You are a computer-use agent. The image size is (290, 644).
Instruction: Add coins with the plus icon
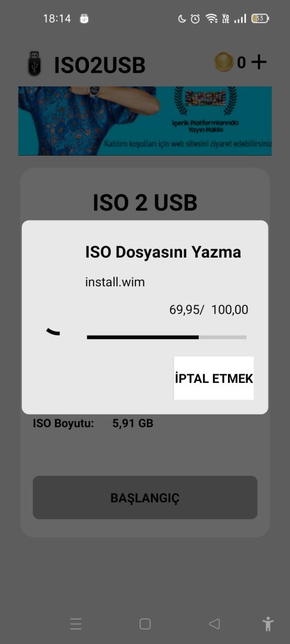click(259, 63)
